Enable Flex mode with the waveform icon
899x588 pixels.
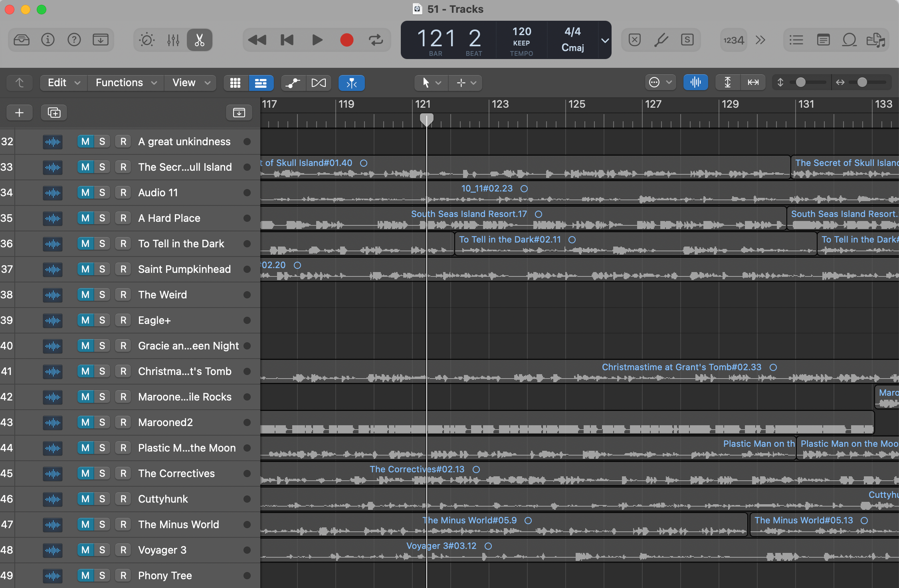695,82
